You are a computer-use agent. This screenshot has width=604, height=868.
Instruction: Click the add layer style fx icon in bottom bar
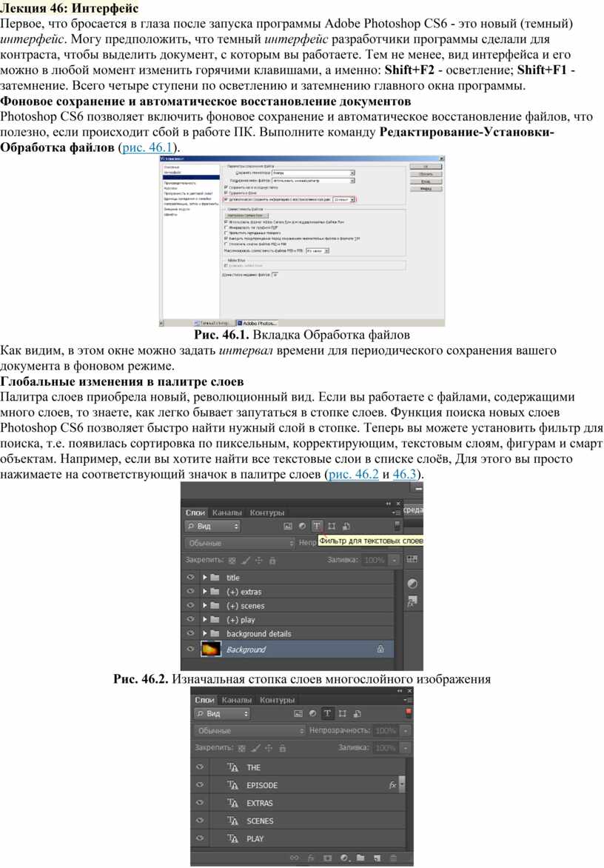[311, 858]
